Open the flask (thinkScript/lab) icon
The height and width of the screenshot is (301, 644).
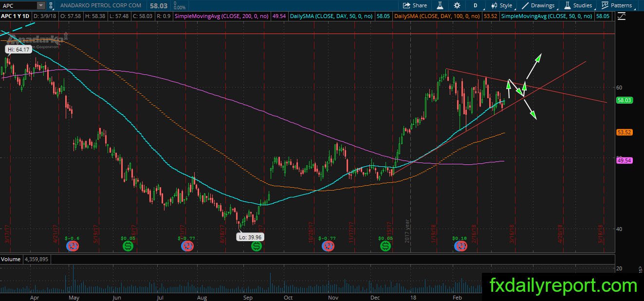point(440,5)
